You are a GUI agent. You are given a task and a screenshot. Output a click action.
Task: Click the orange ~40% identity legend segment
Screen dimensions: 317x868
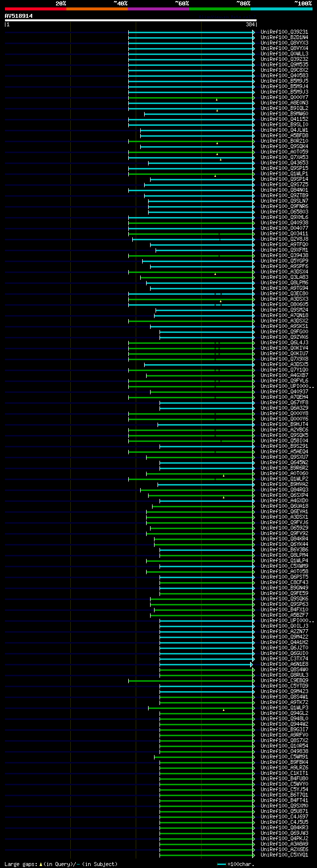(97, 9)
